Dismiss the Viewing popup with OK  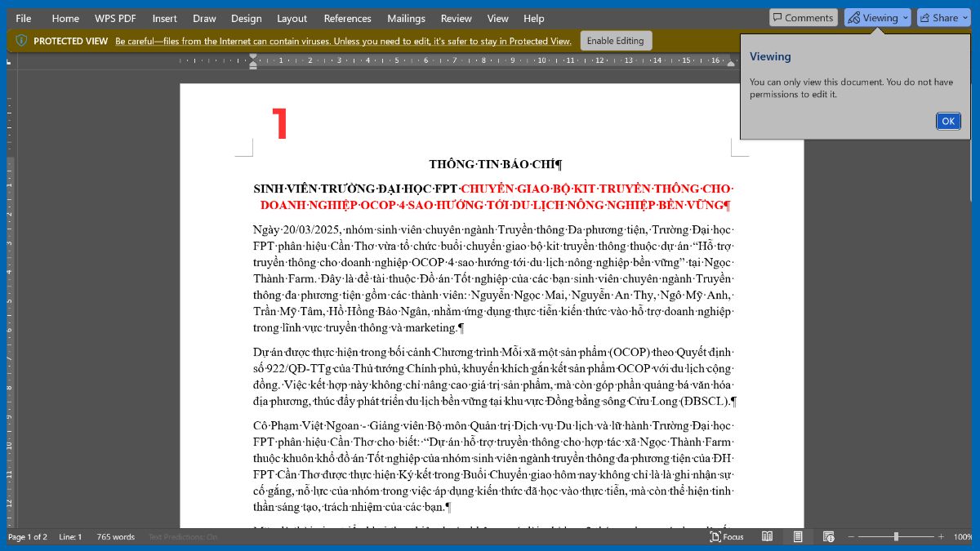[948, 121]
